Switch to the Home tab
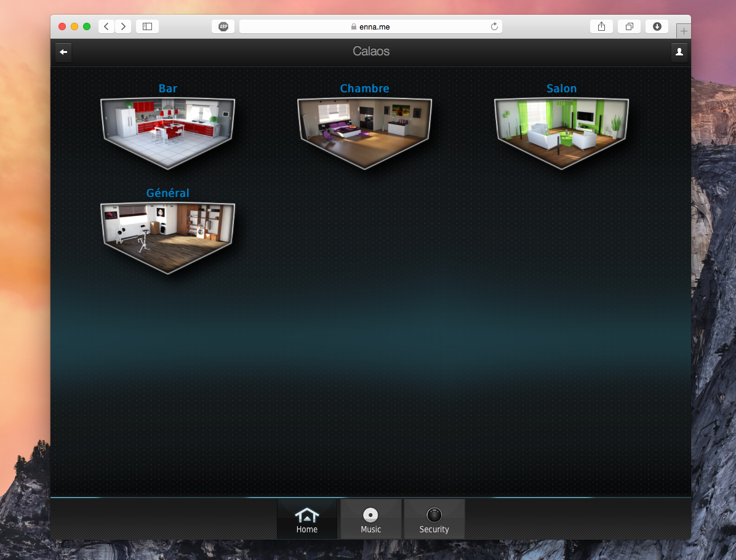736x560 pixels. (x=307, y=520)
